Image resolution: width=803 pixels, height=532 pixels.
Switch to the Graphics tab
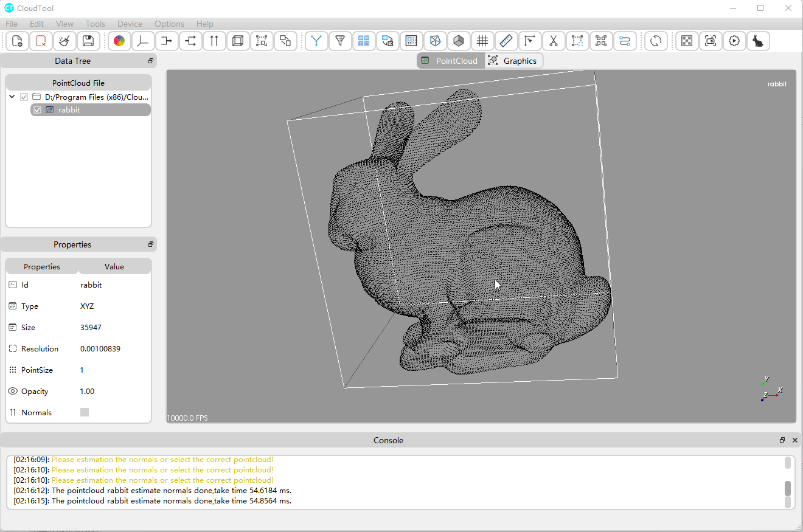513,61
